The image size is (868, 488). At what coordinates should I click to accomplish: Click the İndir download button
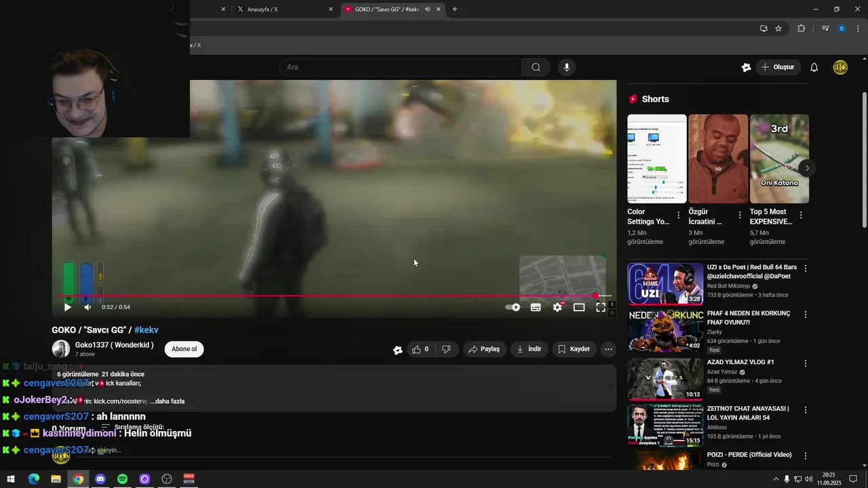[x=529, y=349]
